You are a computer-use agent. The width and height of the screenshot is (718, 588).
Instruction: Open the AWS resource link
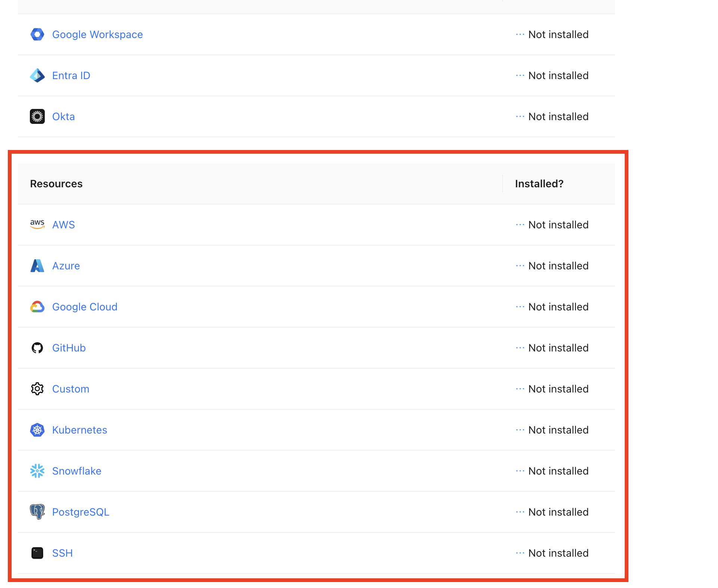click(63, 225)
